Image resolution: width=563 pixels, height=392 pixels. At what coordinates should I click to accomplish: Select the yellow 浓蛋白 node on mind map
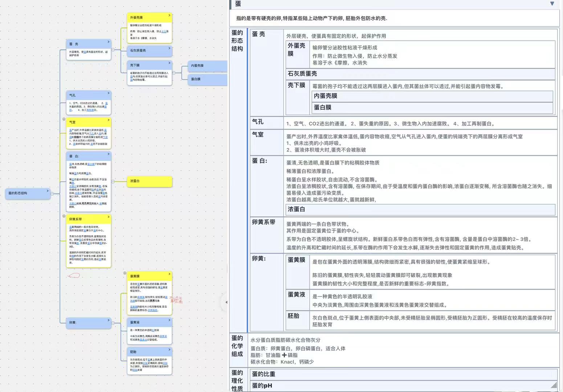pyautogui.click(x=150, y=181)
